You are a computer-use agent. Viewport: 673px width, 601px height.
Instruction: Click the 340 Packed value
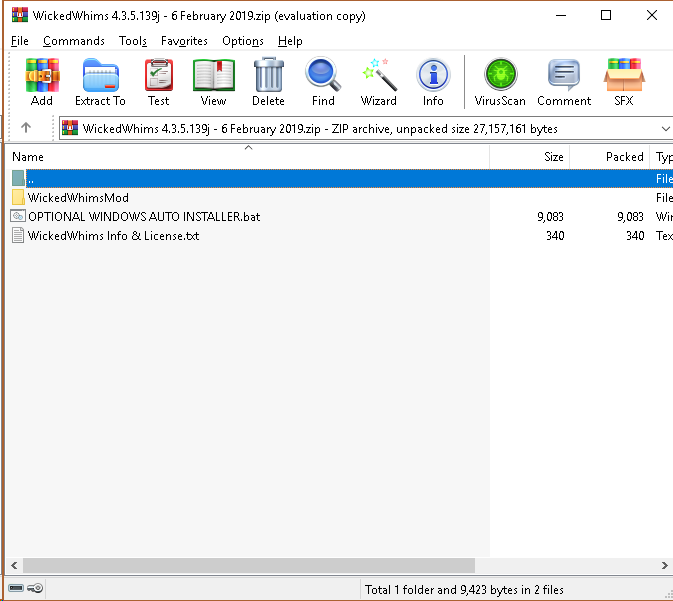[635, 236]
